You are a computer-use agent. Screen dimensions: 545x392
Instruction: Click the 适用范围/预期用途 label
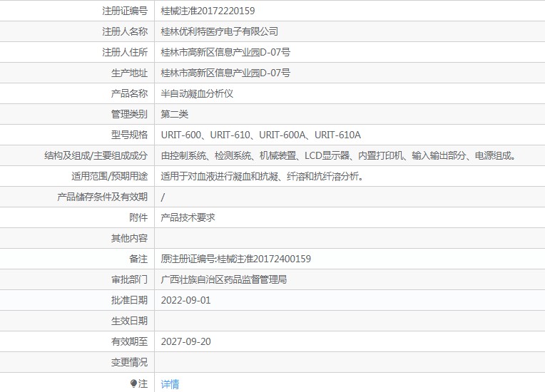(109, 176)
